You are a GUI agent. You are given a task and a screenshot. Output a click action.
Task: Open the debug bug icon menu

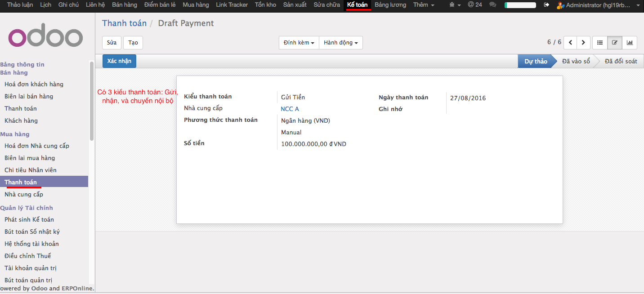pyautogui.click(x=455, y=5)
